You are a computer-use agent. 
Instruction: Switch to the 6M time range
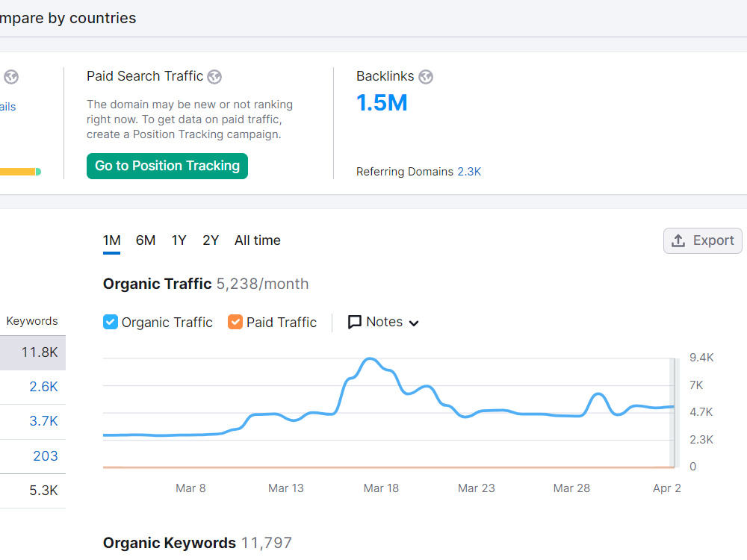pos(146,240)
